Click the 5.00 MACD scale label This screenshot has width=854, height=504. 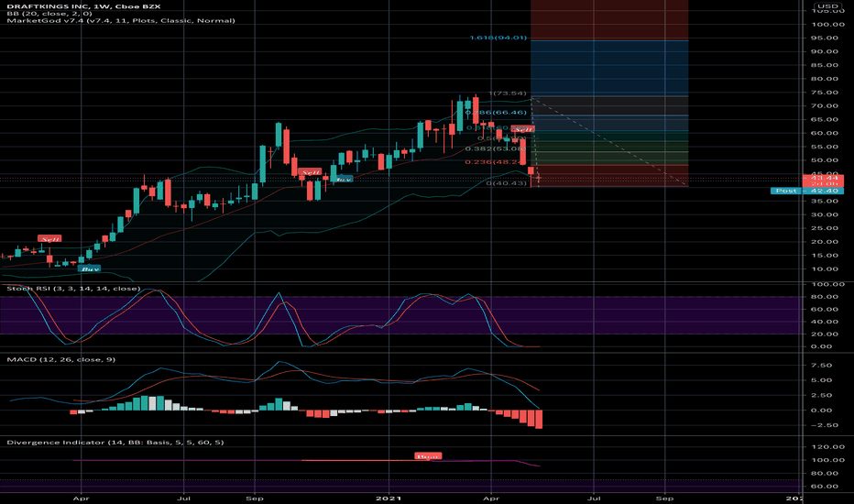click(822, 380)
